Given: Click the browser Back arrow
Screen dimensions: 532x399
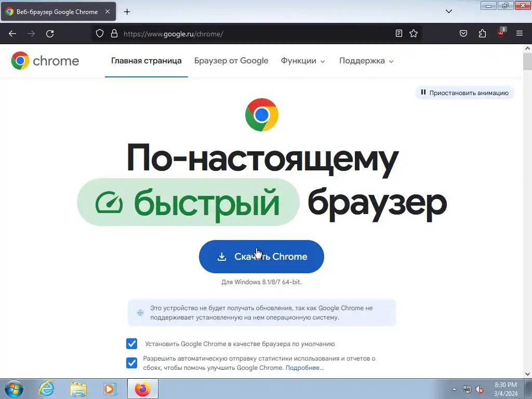Looking at the screenshot, I should tap(12, 34).
